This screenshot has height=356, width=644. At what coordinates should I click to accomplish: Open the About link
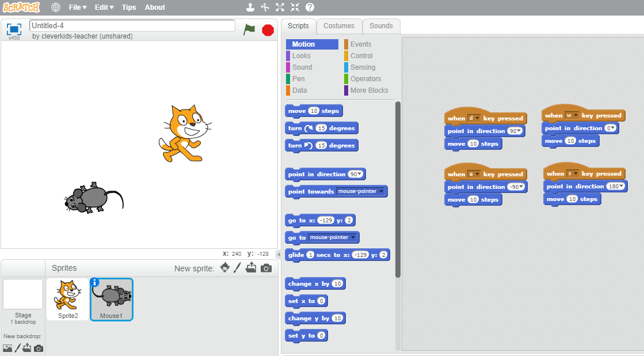(155, 7)
